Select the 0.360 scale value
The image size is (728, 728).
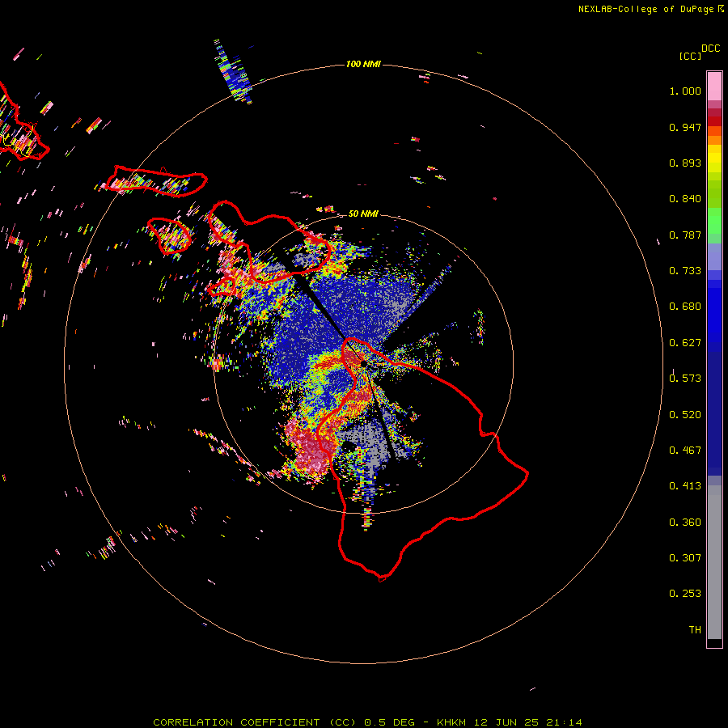point(685,523)
